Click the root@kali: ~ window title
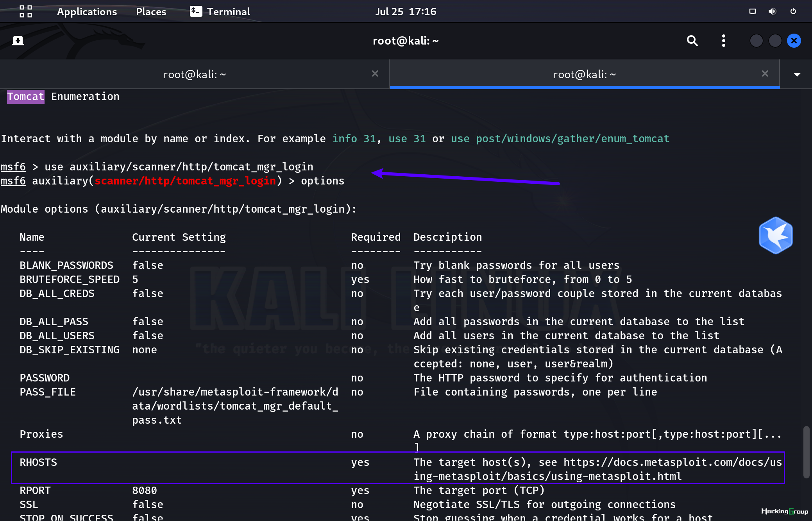The image size is (812, 521). [x=406, y=41]
